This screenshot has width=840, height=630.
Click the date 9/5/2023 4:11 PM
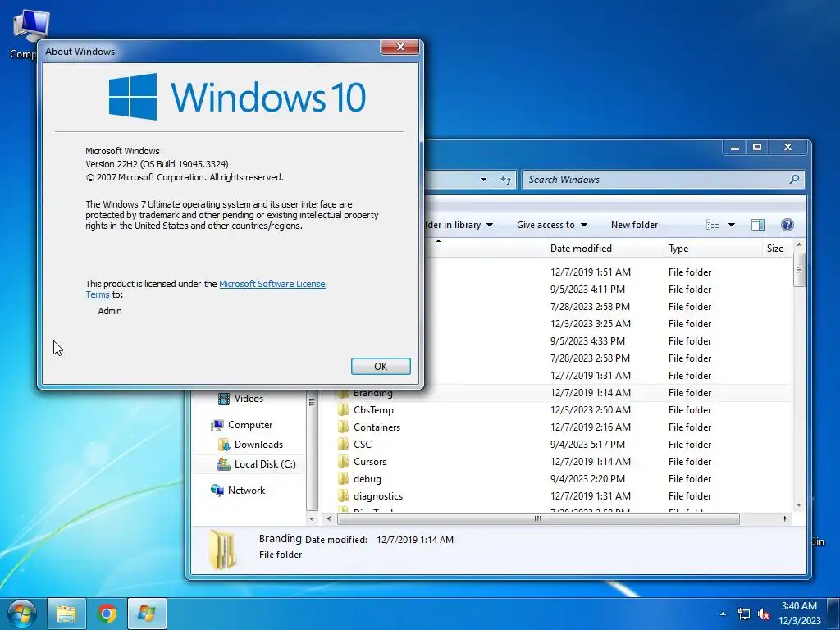[587, 290]
